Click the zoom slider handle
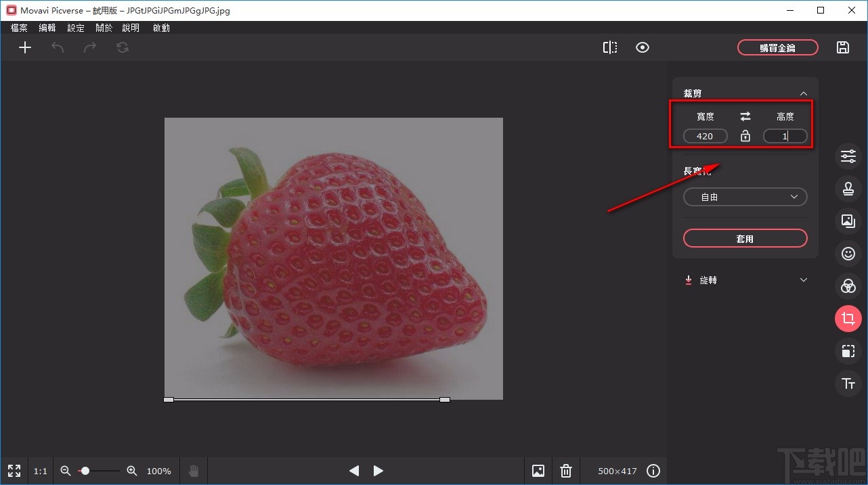Screen dimensions: 868x485 (x=85, y=471)
